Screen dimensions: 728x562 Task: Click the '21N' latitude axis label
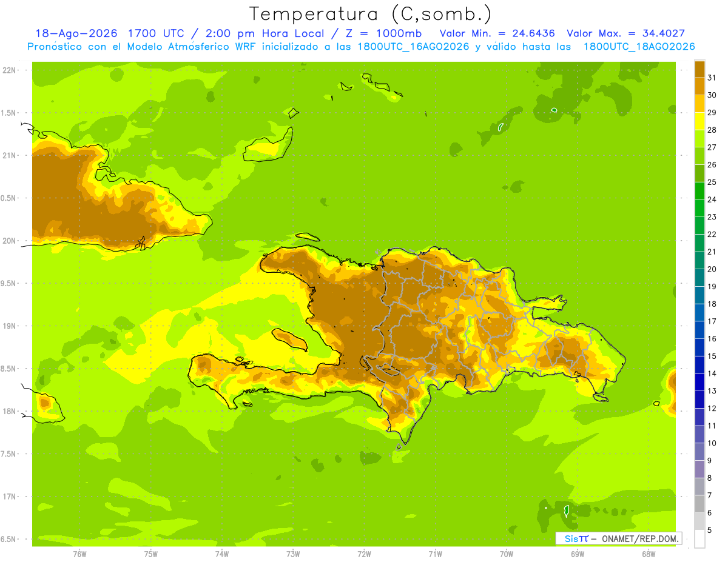coord(9,156)
